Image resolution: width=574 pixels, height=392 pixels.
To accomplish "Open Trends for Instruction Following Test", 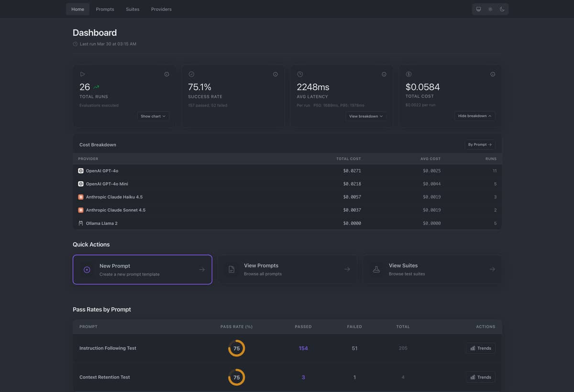I will [480, 348].
